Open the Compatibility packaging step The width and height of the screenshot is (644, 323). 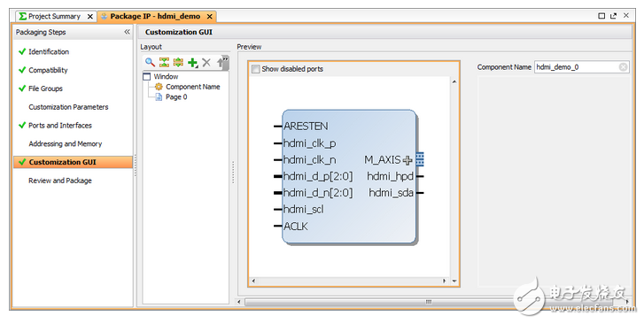48,70
